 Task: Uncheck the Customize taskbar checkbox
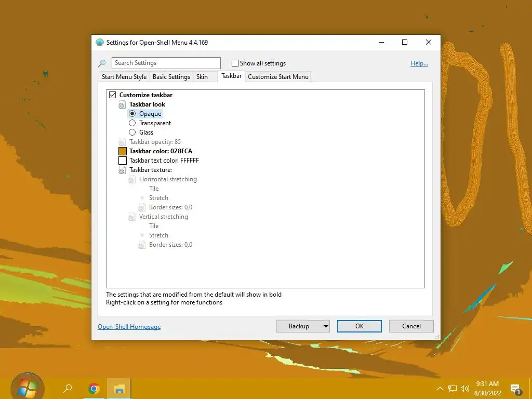(113, 95)
